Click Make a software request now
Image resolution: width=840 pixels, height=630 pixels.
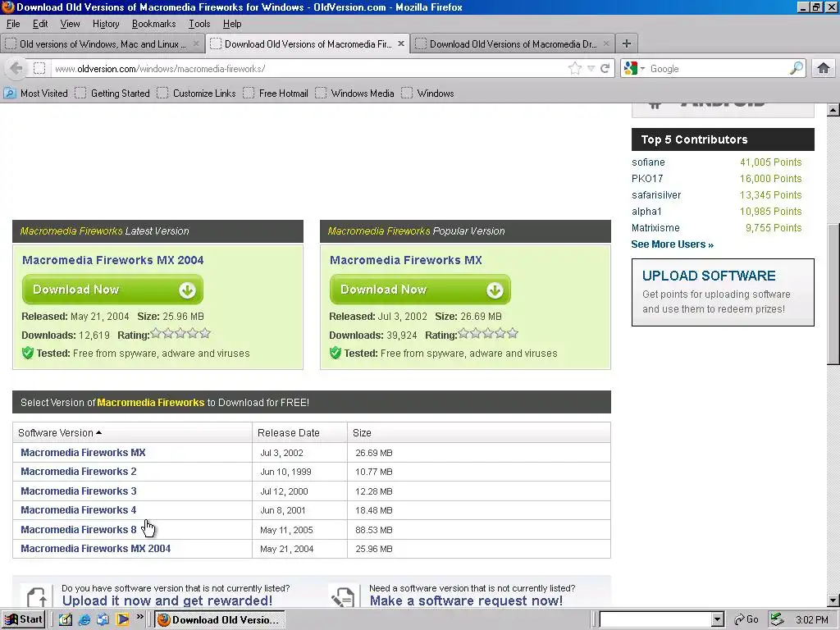466,601
